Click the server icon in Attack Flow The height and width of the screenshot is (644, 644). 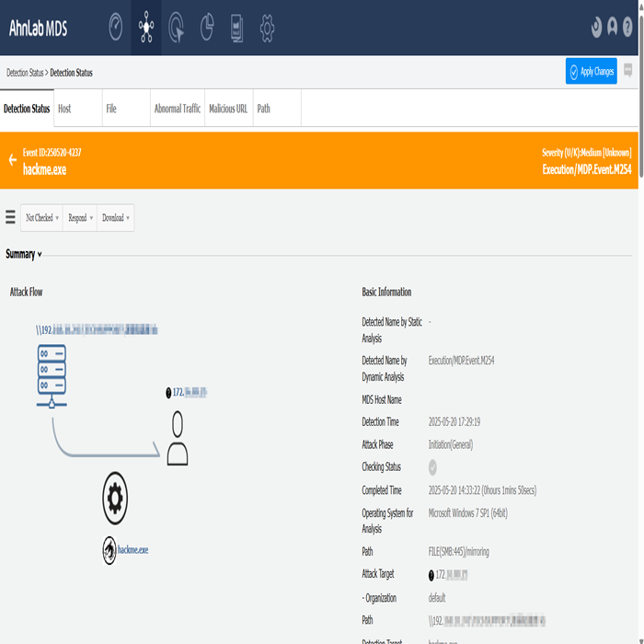[52, 376]
